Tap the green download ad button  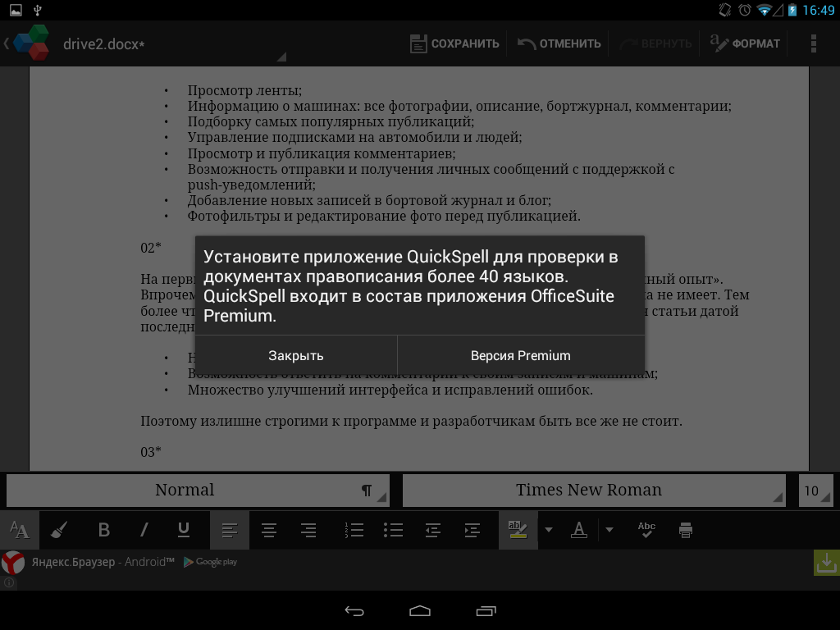coord(827,563)
